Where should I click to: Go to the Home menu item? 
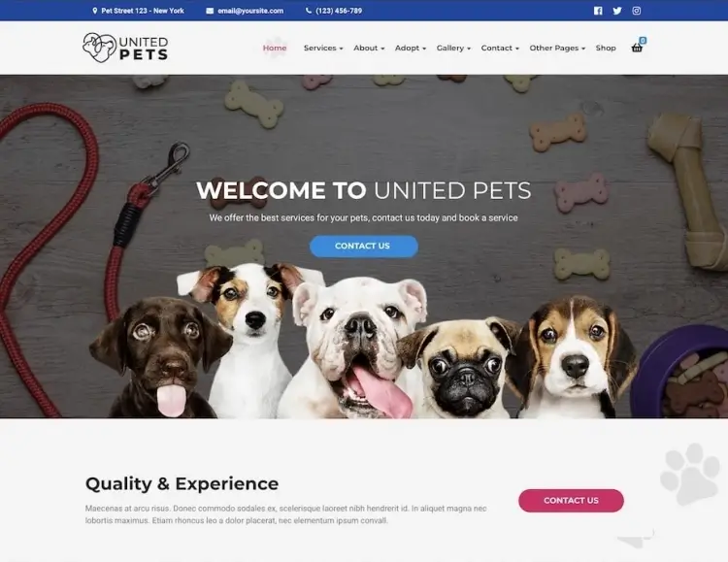tap(275, 48)
